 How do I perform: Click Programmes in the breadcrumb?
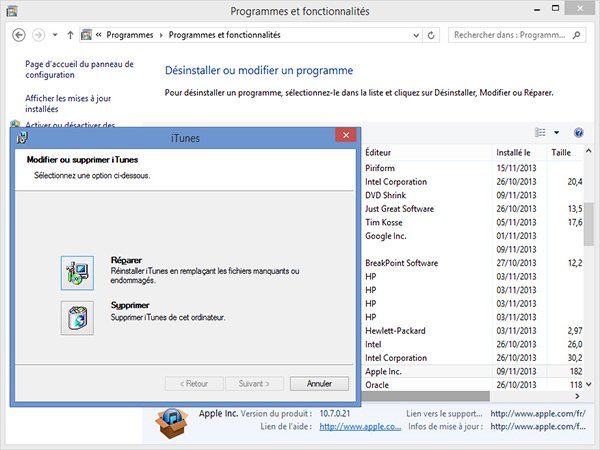[x=130, y=35]
